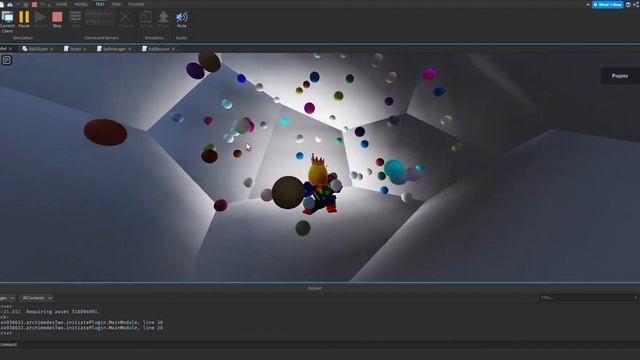Image resolution: width=640 pixels, height=360 pixels.
Task: Open the messages filter dropdown in Output
Action: [7, 298]
